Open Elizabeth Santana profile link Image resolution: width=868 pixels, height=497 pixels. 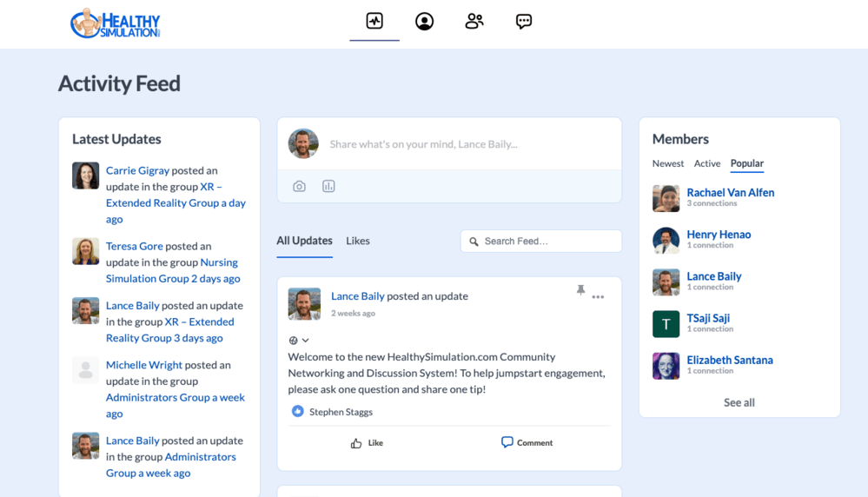tap(730, 360)
